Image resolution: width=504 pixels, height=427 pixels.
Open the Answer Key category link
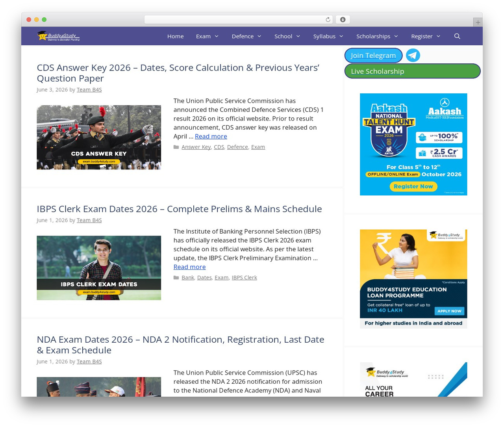tap(196, 147)
